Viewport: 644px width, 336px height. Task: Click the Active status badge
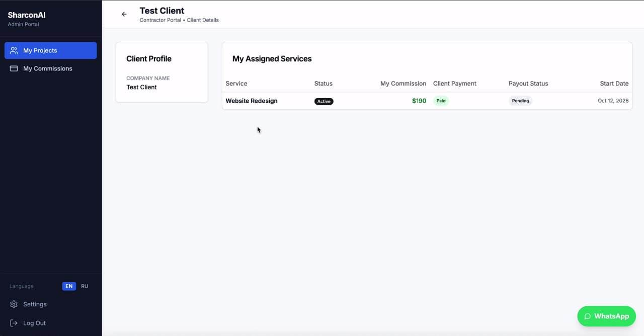click(324, 101)
